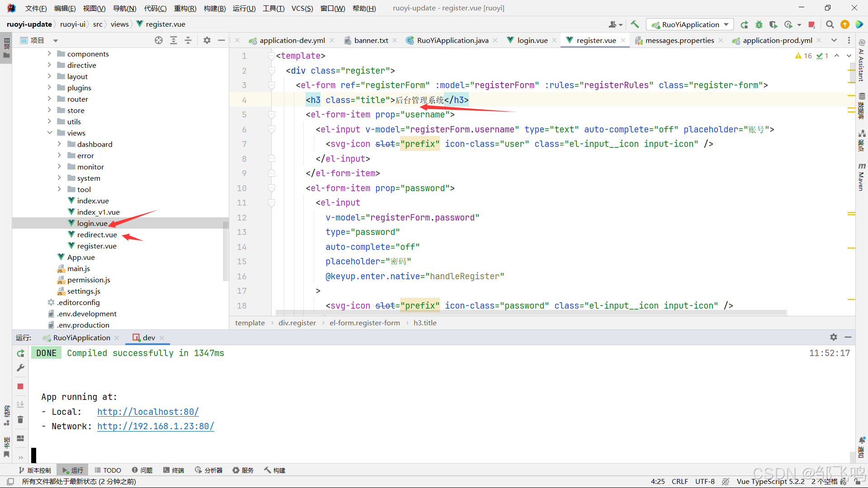Start debugging with the bug icon
868x488 pixels.
(759, 24)
